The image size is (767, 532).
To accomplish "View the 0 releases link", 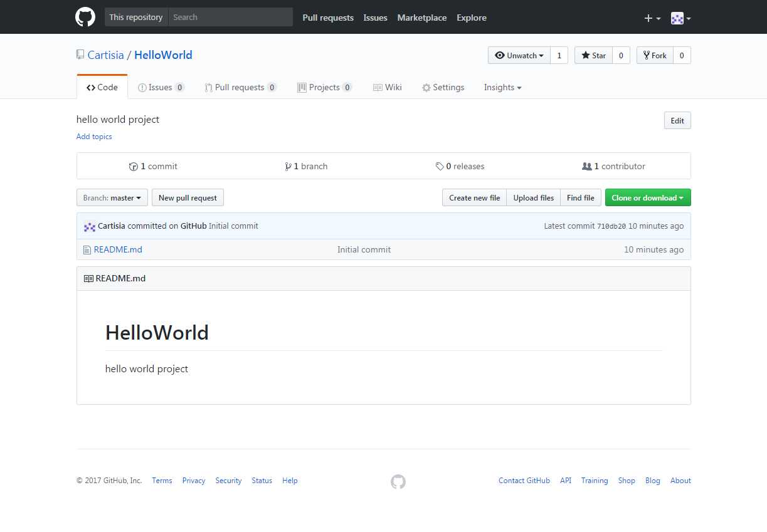I will click(460, 166).
